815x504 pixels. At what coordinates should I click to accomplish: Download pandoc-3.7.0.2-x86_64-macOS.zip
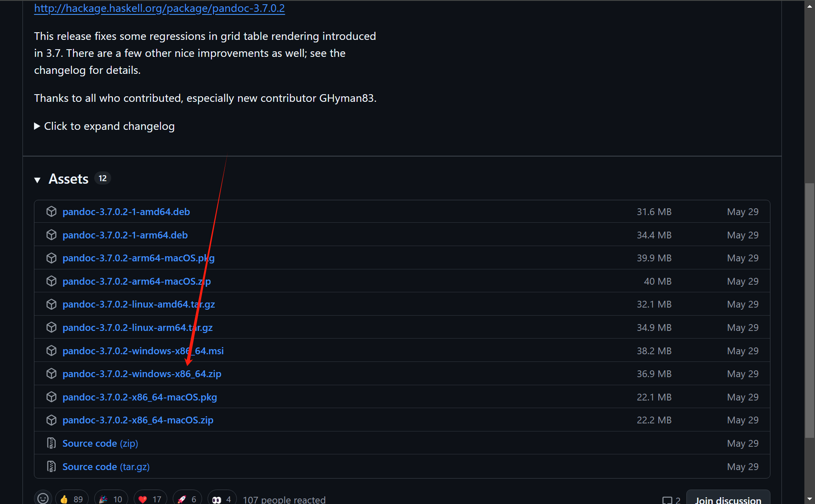click(x=138, y=420)
